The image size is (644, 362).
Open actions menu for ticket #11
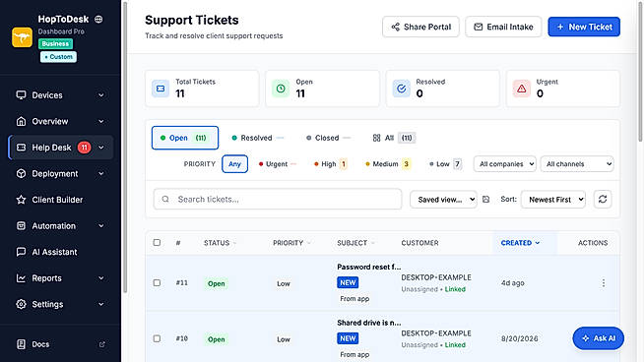click(x=604, y=283)
